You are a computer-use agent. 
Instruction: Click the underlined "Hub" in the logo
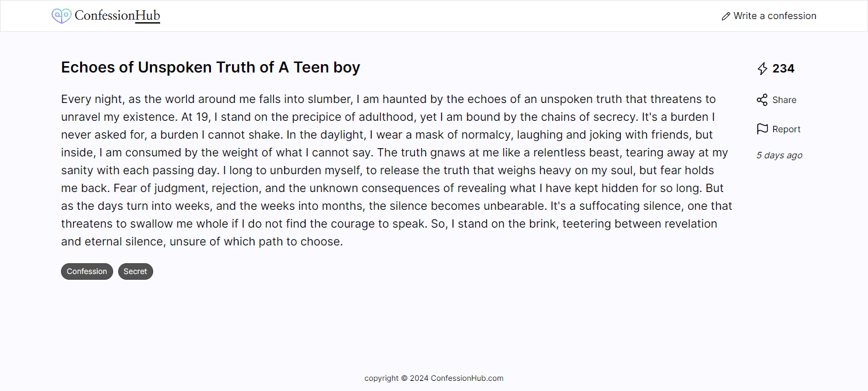148,16
